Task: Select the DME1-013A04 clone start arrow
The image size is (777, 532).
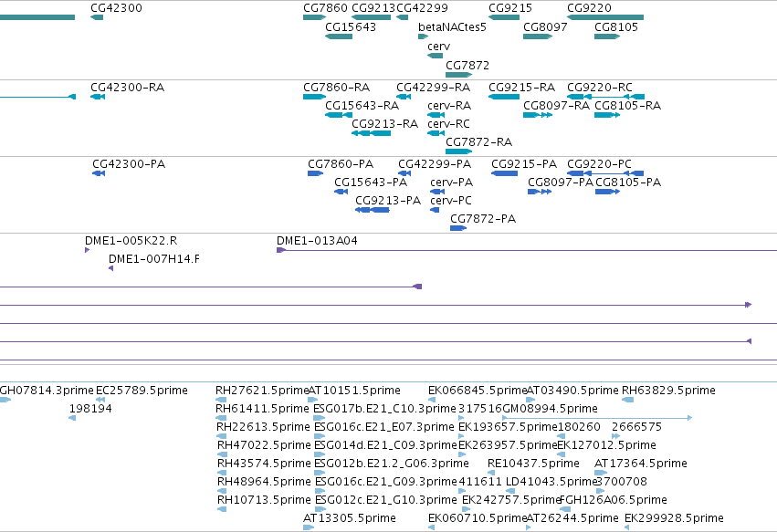Action: [281, 250]
